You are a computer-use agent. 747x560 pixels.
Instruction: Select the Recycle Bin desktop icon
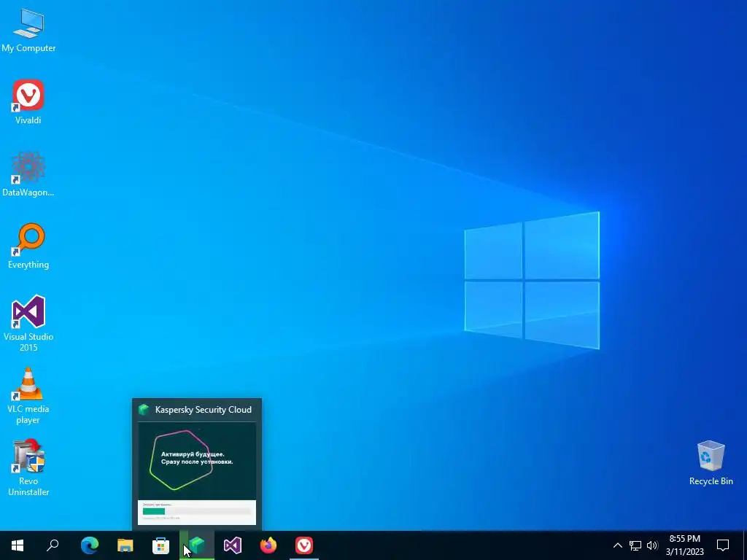point(711,463)
